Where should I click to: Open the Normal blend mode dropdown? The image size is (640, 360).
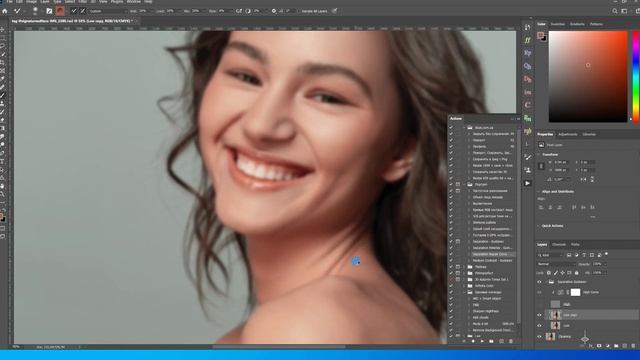(x=556, y=264)
